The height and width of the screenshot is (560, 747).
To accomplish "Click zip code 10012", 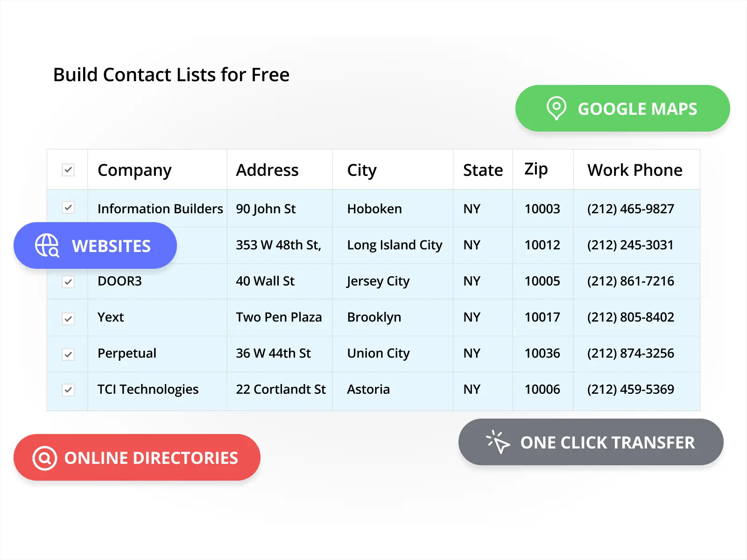I will coord(542,245).
